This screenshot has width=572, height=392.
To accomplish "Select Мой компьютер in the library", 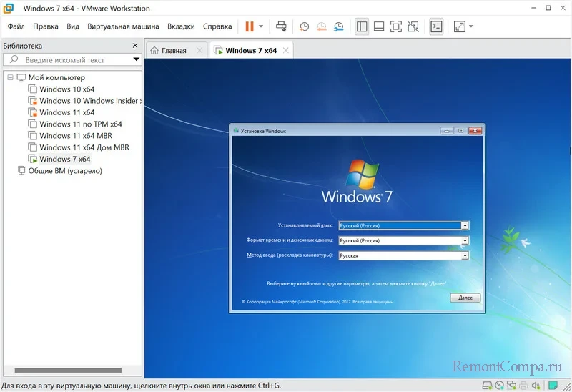I will (56, 77).
